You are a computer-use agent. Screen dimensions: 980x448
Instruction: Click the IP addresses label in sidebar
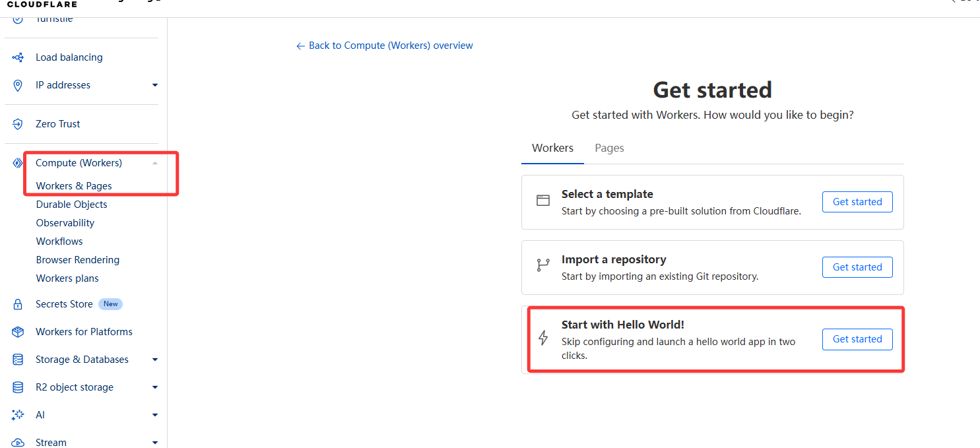pyautogui.click(x=63, y=85)
